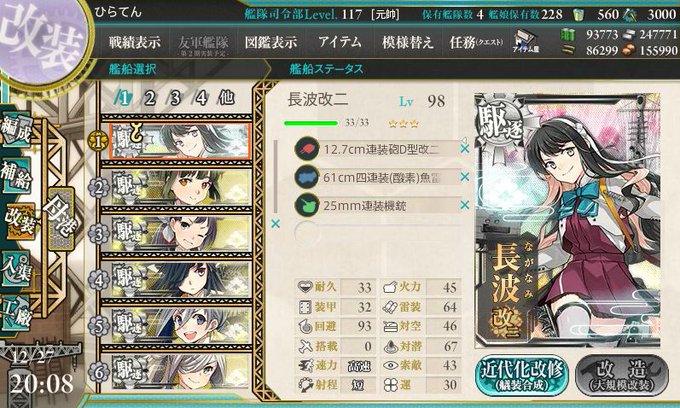This screenshot has width=680, height=408.
Task: Remove the 61cm四連装魚雷 with its X
Action: (x=464, y=177)
